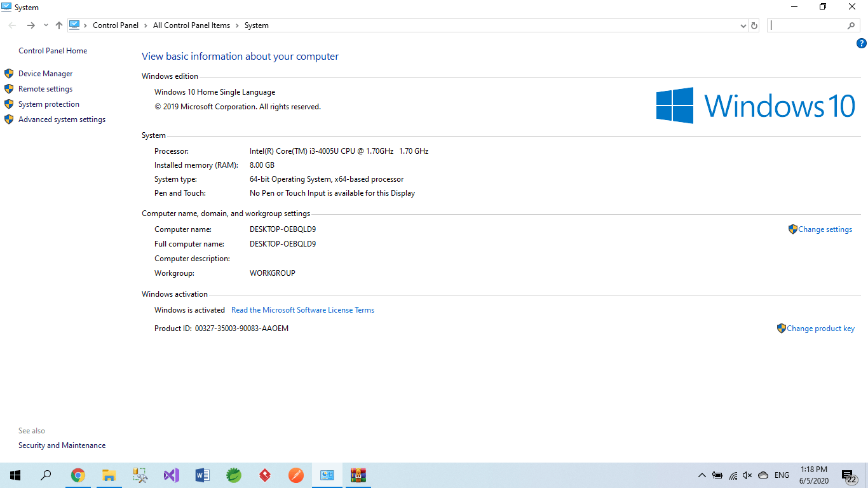
Task: Click the 8.00 GB installed memory value
Action: tap(262, 165)
